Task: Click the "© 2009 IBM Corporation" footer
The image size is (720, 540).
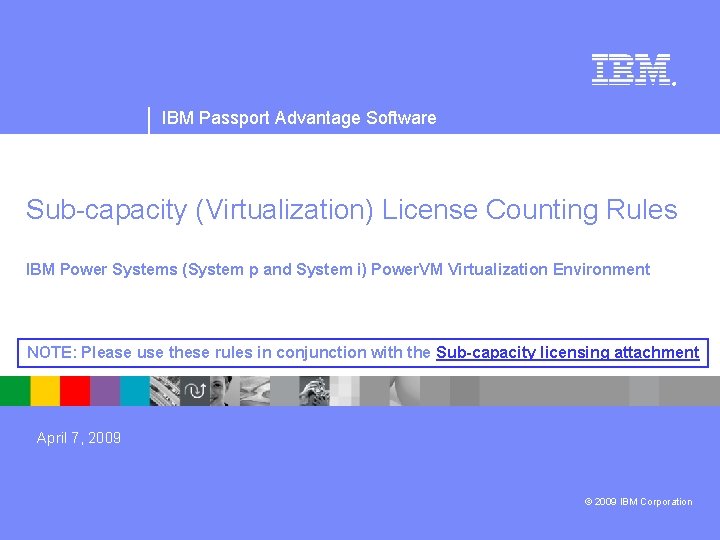Action: point(638,501)
